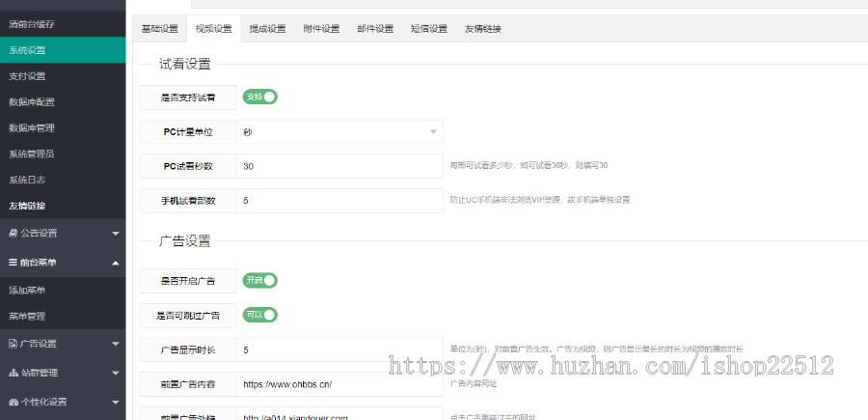
Task: Open 清前台缓存 in the sidebar
Action: point(63,24)
